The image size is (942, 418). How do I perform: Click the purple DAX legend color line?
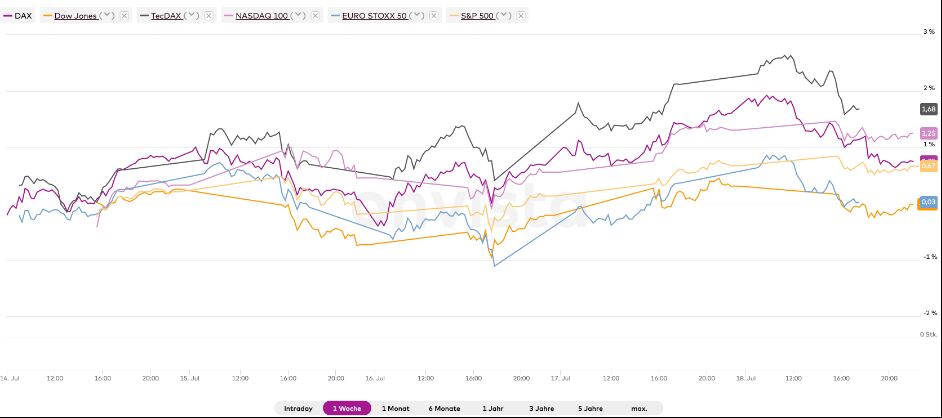coord(7,16)
